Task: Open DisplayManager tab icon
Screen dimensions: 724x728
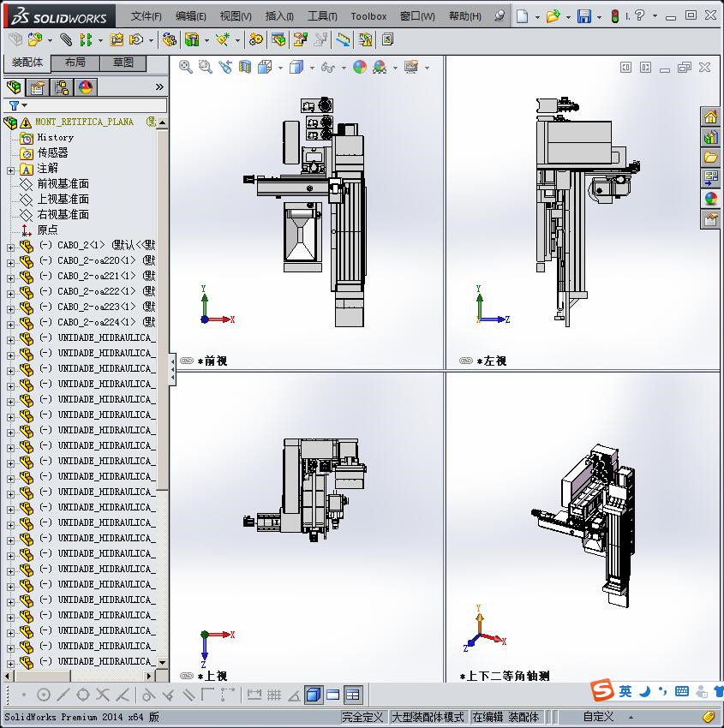Action: coord(86,87)
